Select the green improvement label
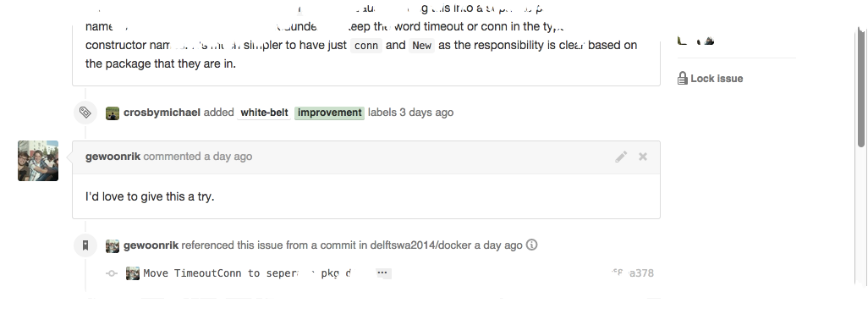Screen dimensions: 868x314 pyautogui.click(x=329, y=113)
